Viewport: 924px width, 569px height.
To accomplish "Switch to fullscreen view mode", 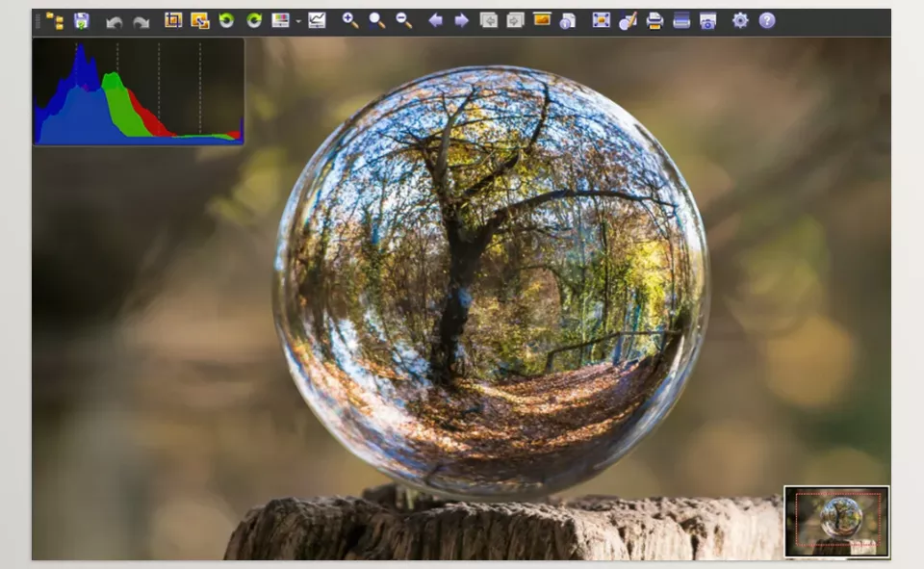I will (x=602, y=18).
